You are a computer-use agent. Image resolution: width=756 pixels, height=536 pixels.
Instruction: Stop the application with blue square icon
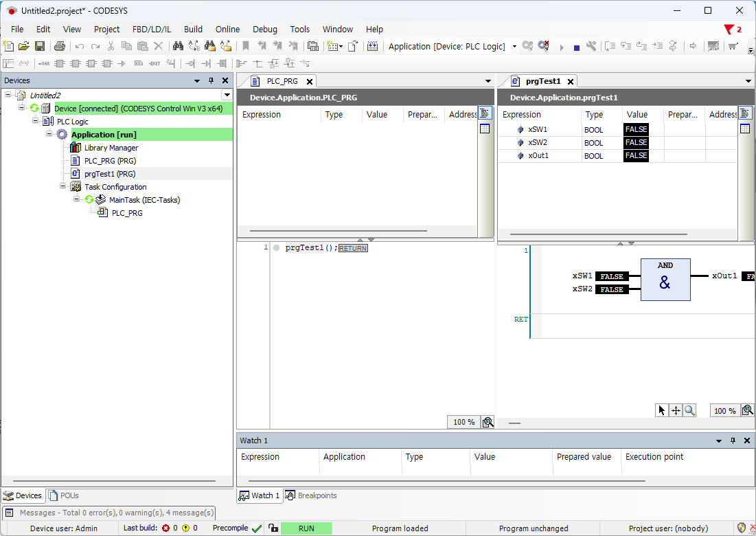pos(577,47)
